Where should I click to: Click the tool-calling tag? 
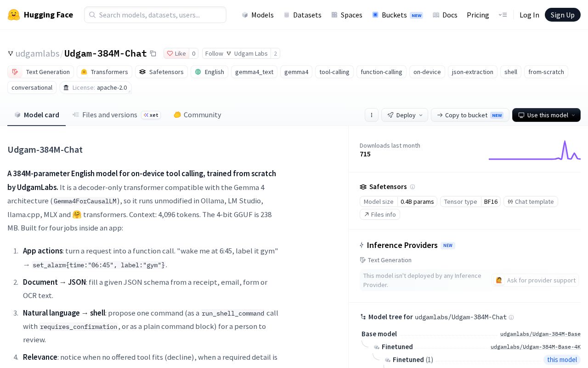pos(334,72)
